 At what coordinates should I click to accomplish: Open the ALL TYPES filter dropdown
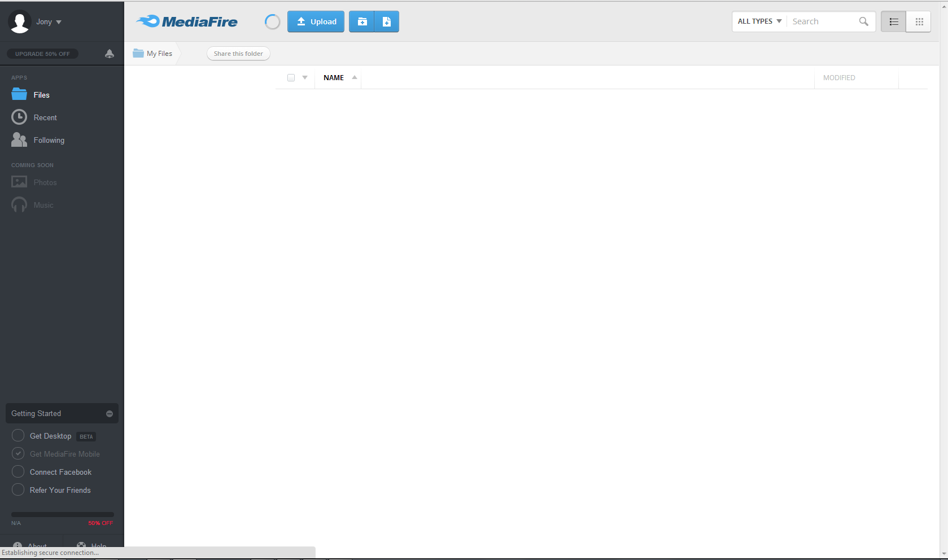(759, 21)
